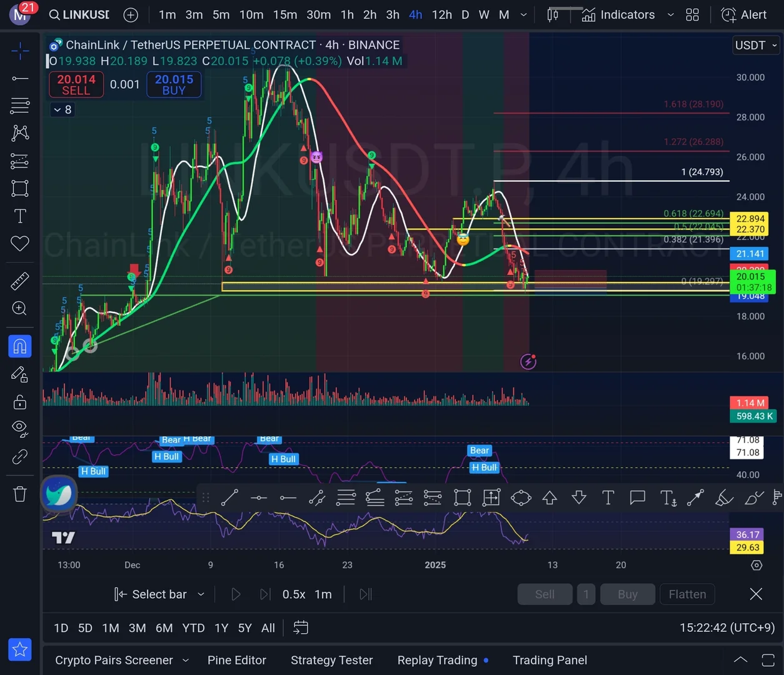Select the 1m timeframe
This screenshot has width=784, height=675.
coord(167,14)
